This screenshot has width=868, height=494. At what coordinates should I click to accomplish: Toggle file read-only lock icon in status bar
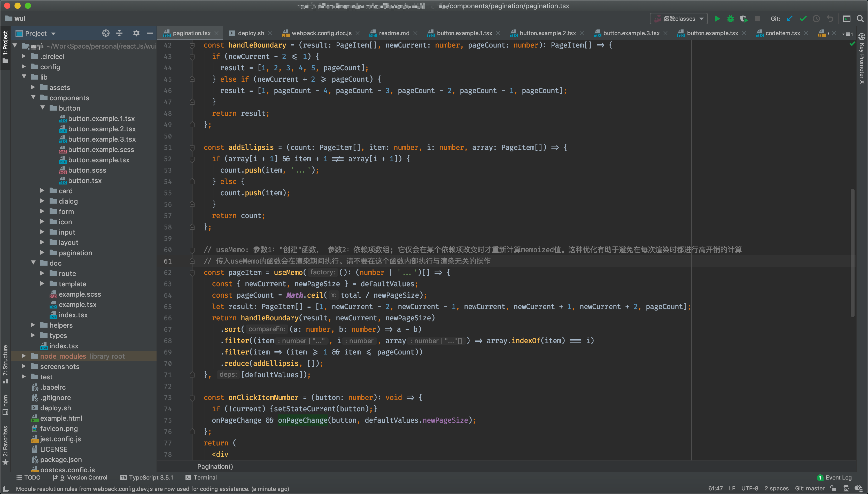(x=833, y=489)
